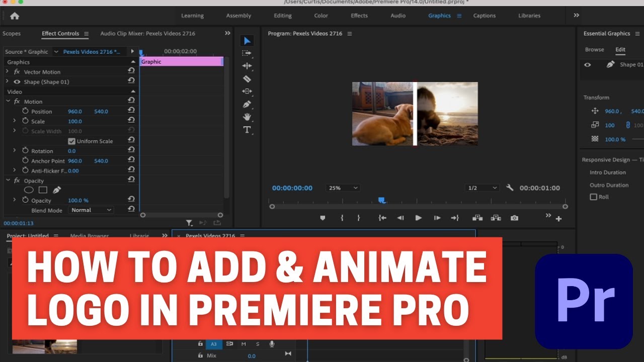
Task: Export a frame with the camera icon
Action: click(x=514, y=218)
